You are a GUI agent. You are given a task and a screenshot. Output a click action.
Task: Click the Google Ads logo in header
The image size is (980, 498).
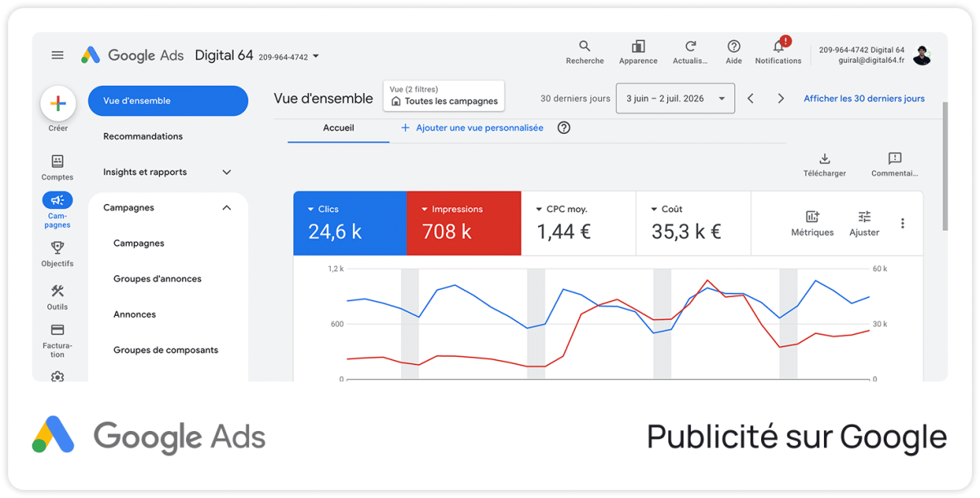coord(132,56)
